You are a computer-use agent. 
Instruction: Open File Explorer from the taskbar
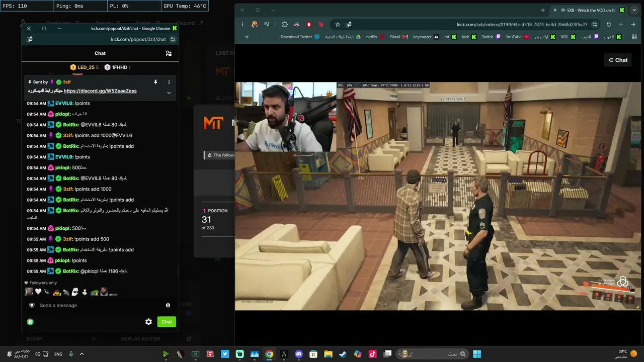click(x=328, y=354)
